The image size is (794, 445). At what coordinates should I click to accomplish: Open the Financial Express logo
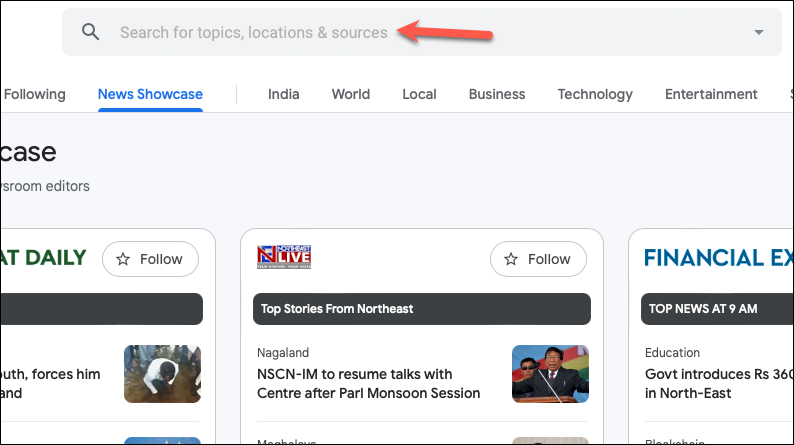pyautogui.click(x=719, y=258)
